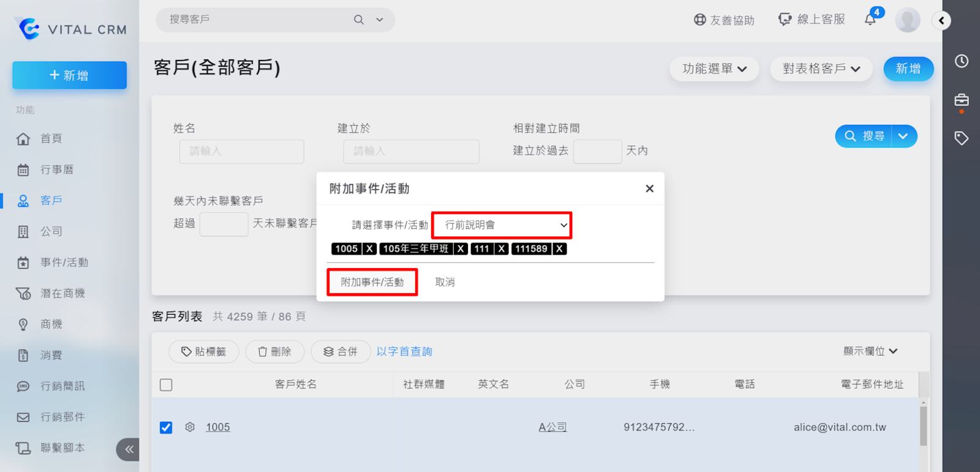Open the tag icon in right sidebar

point(961,138)
